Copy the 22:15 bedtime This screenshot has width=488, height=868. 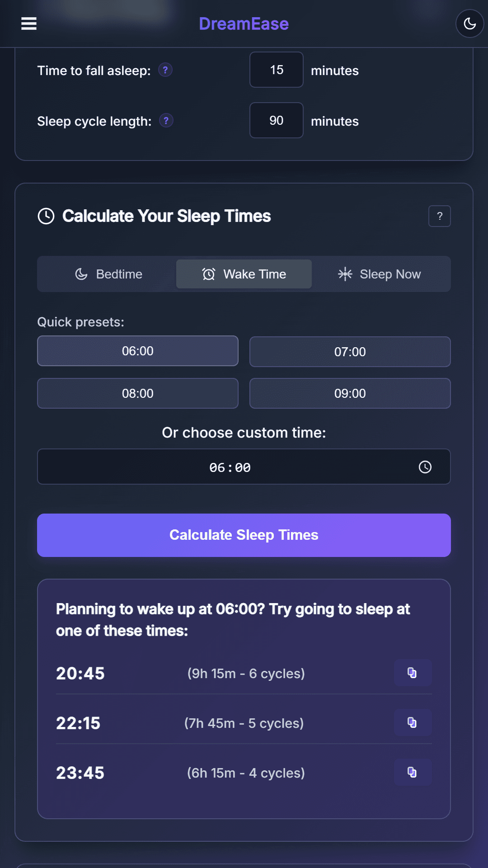[413, 722]
